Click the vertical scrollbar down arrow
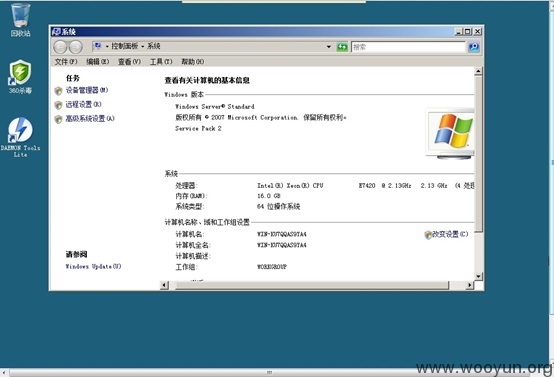Image resolution: width=554 pixels, height=377 pixels. click(x=478, y=276)
